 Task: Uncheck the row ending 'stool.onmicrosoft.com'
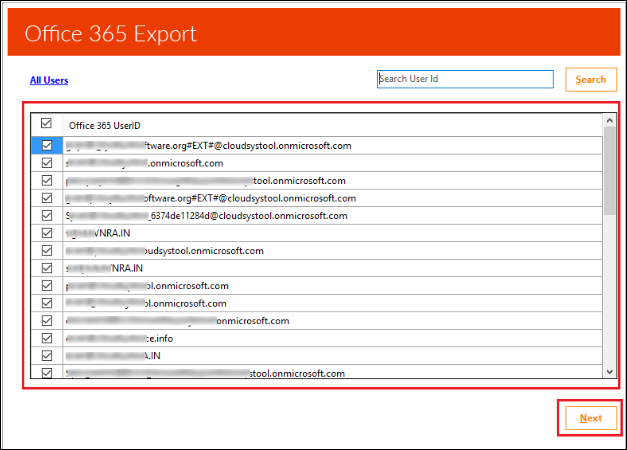pyautogui.click(x=47, y=373)
